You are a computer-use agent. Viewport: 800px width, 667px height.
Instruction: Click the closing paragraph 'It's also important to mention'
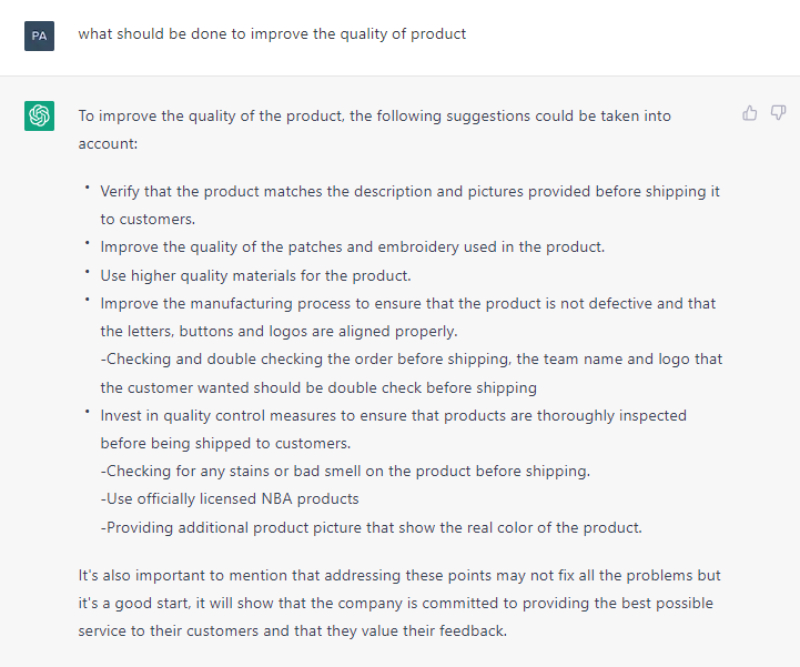click(399, 603)
